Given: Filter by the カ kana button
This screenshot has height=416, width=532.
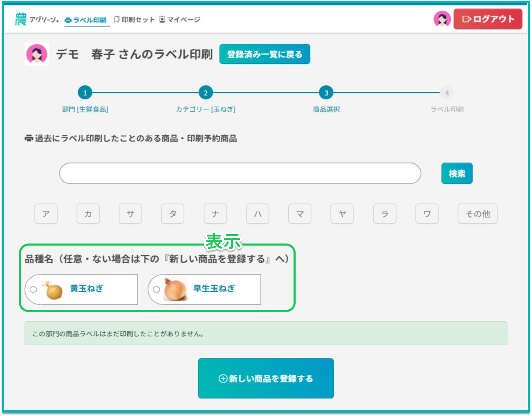Looking at the screenshot, I should 88,214.
